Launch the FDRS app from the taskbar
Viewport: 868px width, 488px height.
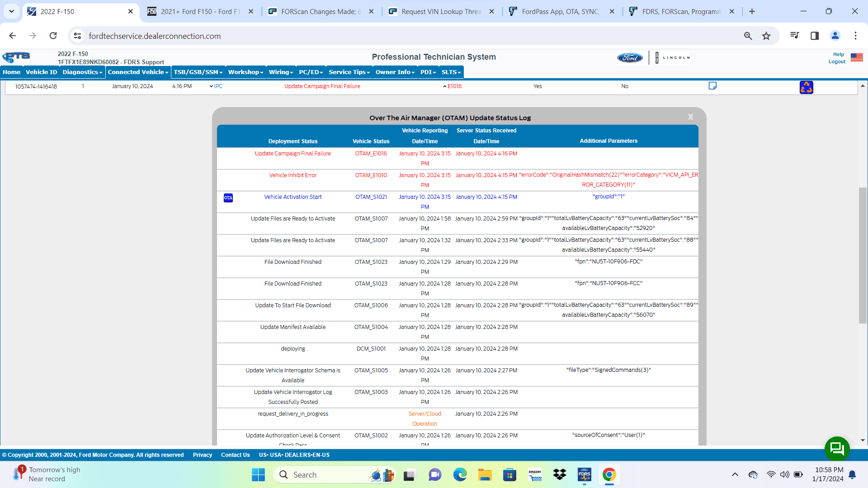tap(585, 474)
